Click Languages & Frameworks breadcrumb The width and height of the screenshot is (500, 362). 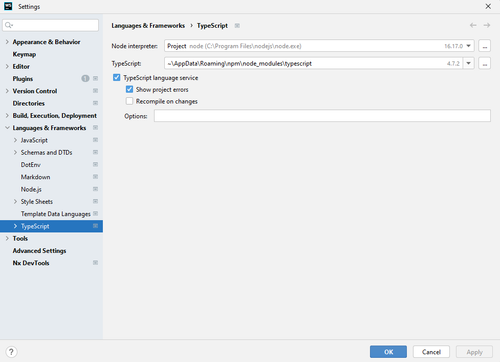click(x=148, y=26)
